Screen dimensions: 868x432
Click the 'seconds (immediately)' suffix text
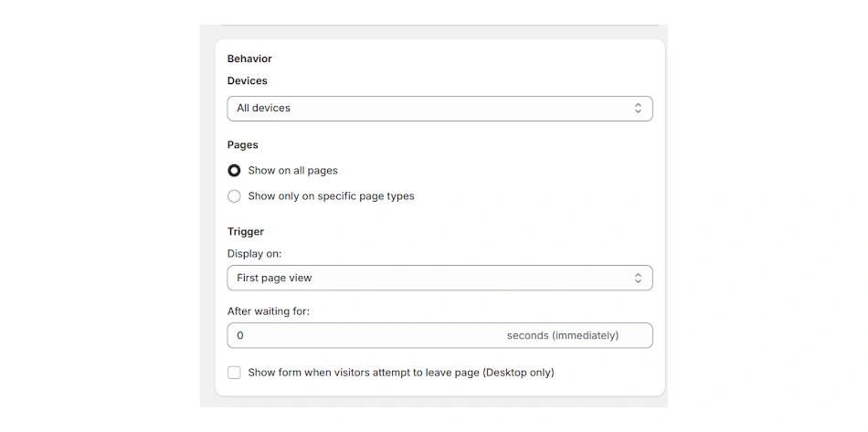562,335
